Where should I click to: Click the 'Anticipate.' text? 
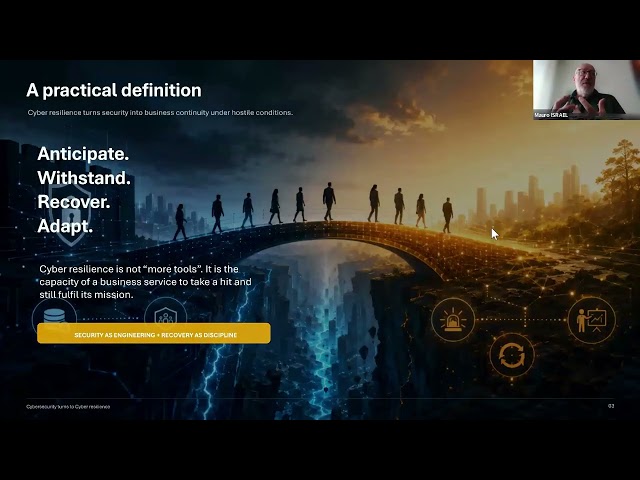point(83,154)
